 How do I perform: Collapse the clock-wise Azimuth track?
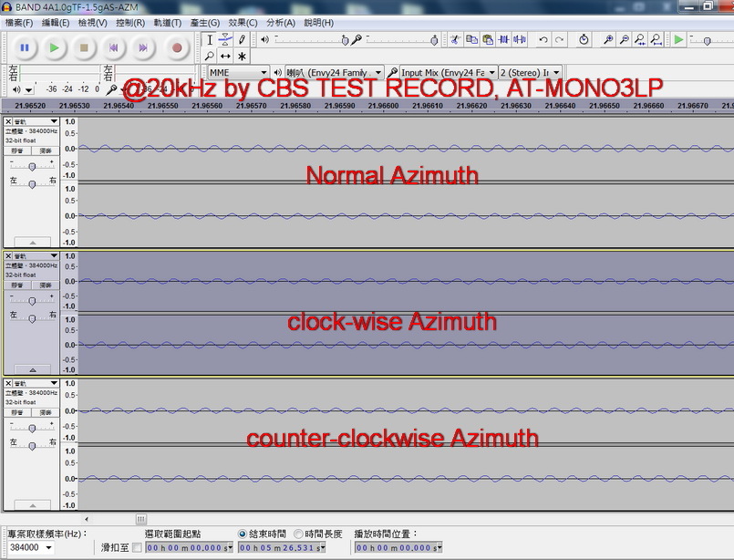(x=32, y=369)
